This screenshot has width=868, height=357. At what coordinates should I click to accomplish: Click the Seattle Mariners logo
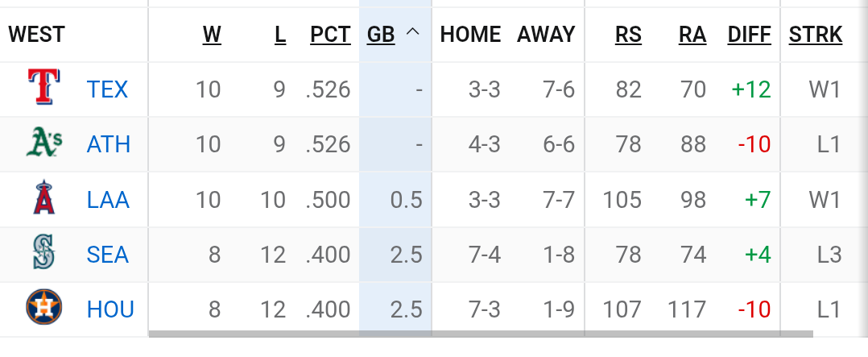click(x=44, y=254)
